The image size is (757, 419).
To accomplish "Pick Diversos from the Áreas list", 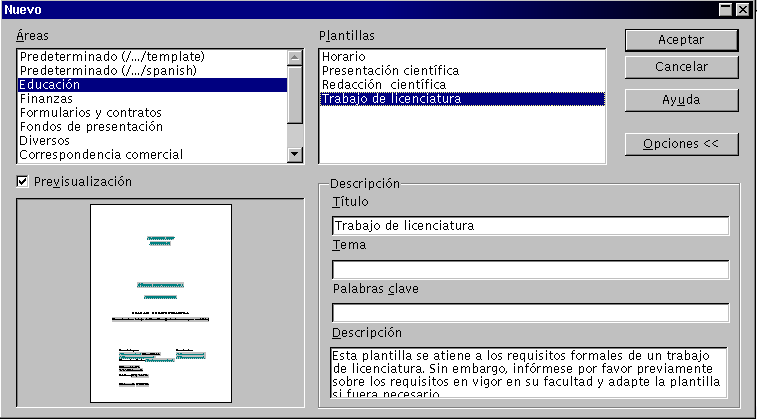I will pos(44,141).
